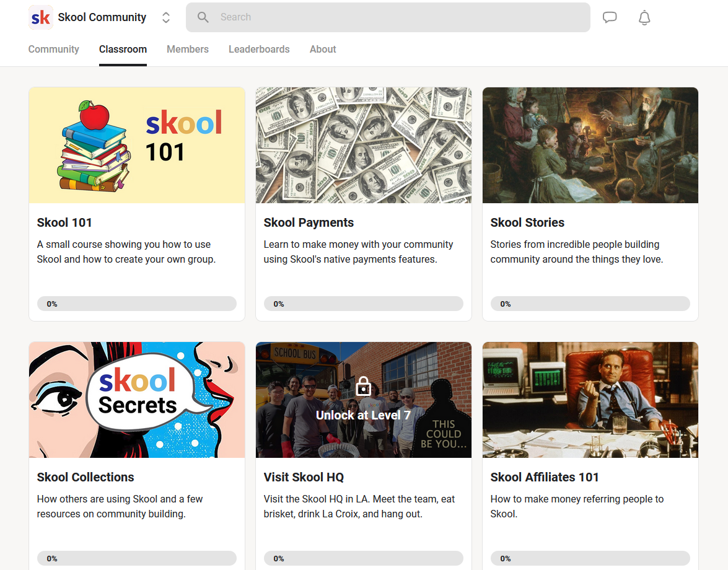Click the Skool Stories painting thumbnail
This screenshot has height=570, width=728.
click(590, 145)
